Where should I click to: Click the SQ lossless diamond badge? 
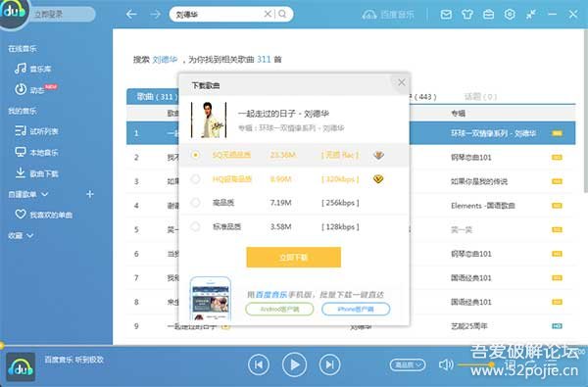click(x=378, y=155)
